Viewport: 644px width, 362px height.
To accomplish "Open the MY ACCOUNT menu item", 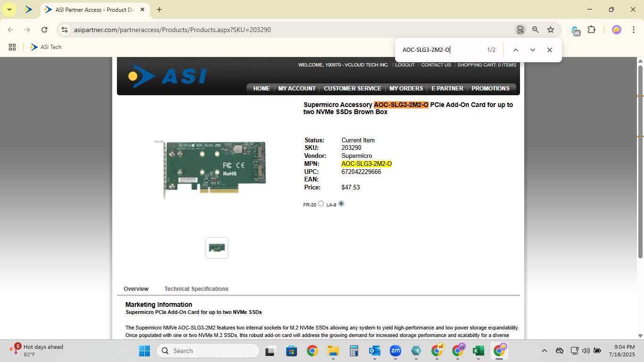I will pos(297,89).
